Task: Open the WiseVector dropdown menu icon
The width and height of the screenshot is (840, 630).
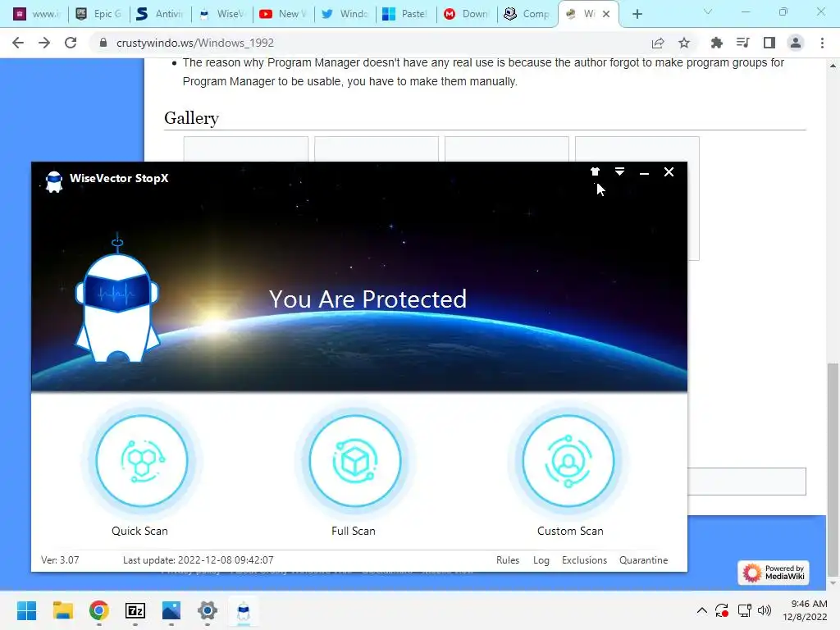Action: click(x=619, y=172)
